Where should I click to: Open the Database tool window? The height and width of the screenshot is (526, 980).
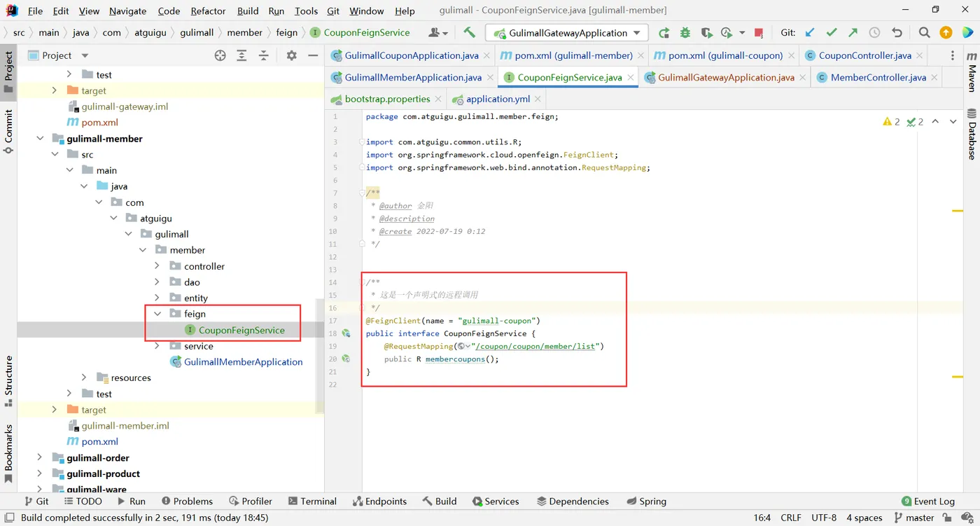[972, 134]
